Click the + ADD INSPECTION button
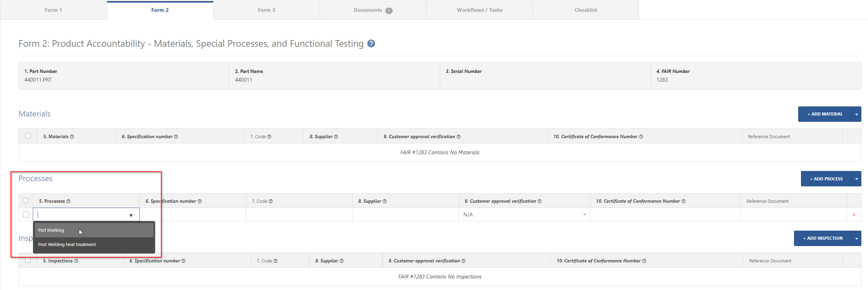The height and width of the screenshot is (290, 868). point(823,238)
